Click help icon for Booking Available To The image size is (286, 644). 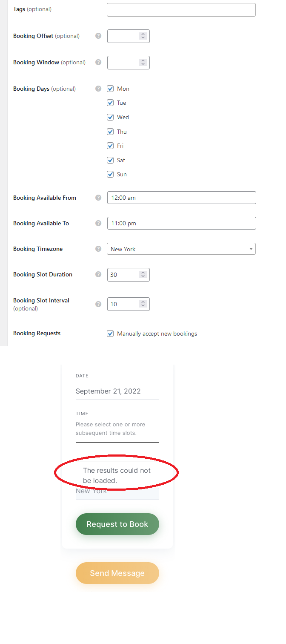pyautogui.click(x=98, y=223)
